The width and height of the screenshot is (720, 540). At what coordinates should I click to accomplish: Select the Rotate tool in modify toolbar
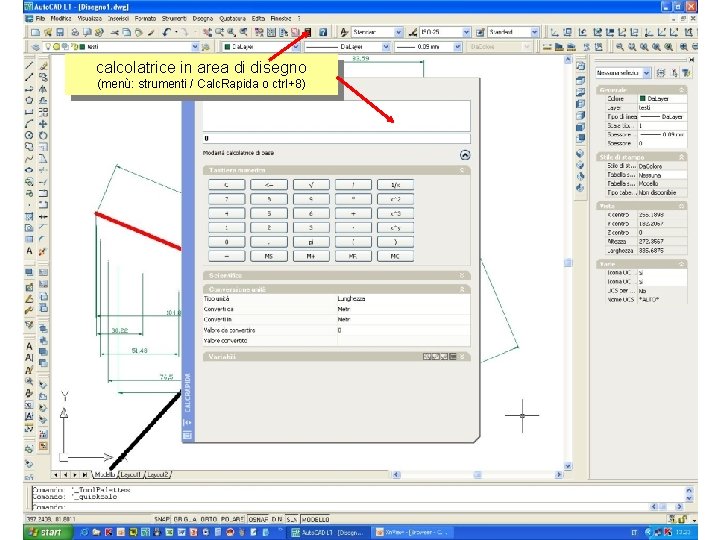pos(43,135)
